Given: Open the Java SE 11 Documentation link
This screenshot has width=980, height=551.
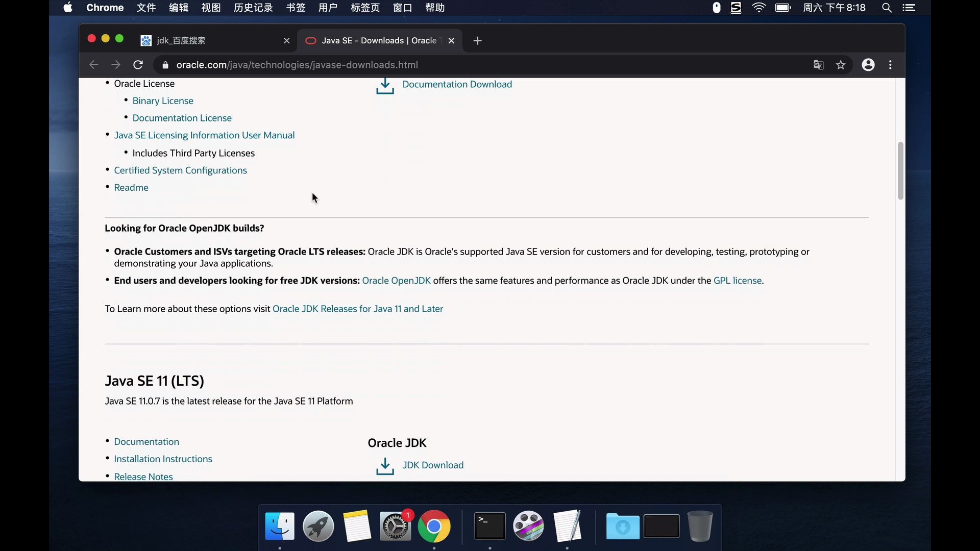Looking at the screenshot, I should tap(146, 442).
